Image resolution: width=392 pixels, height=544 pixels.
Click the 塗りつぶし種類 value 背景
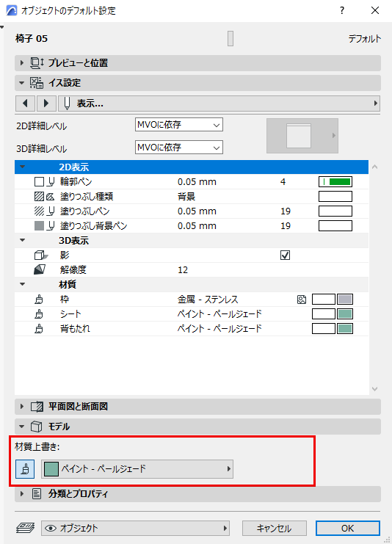click(186, 196)
